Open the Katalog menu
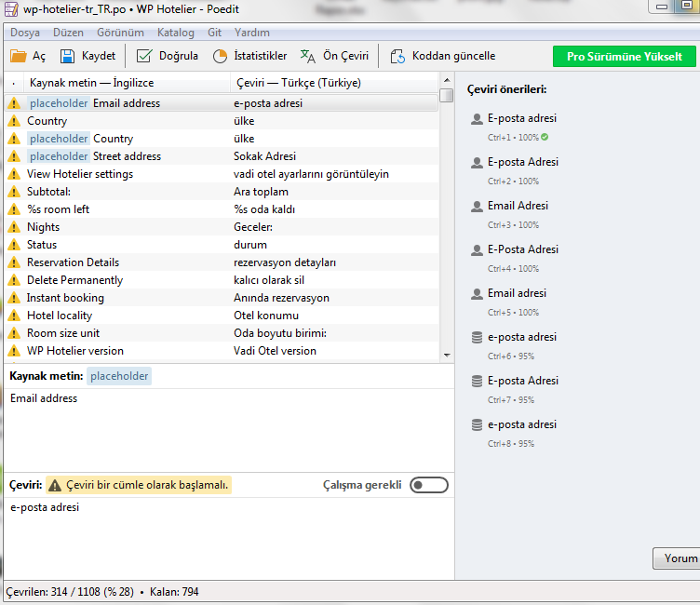 tap(175, 33)
